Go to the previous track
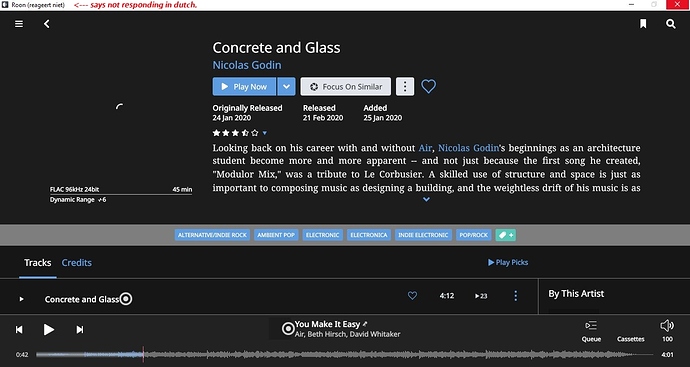 coord(19,330)
